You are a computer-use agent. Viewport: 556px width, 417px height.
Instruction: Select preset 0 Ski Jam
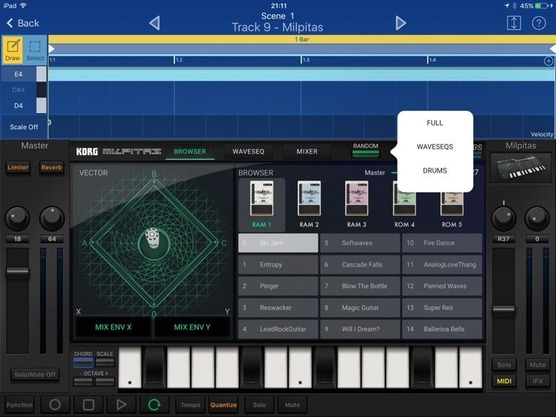278,243
